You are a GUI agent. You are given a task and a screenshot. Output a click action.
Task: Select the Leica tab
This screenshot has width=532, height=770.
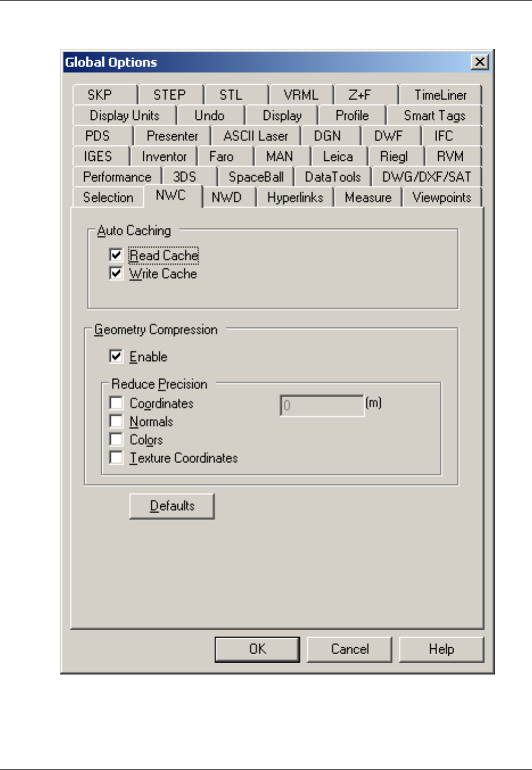[339, 156]
